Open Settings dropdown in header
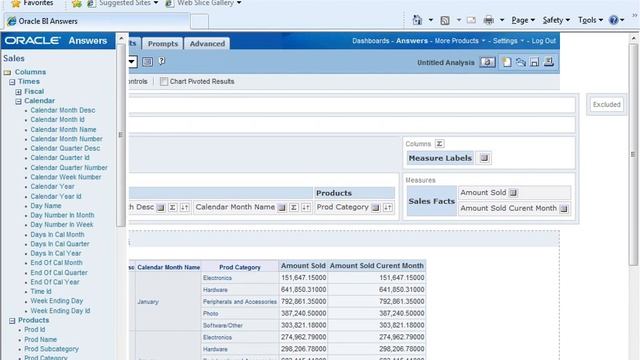Screen dimensions: 640x360 (508, 41)
